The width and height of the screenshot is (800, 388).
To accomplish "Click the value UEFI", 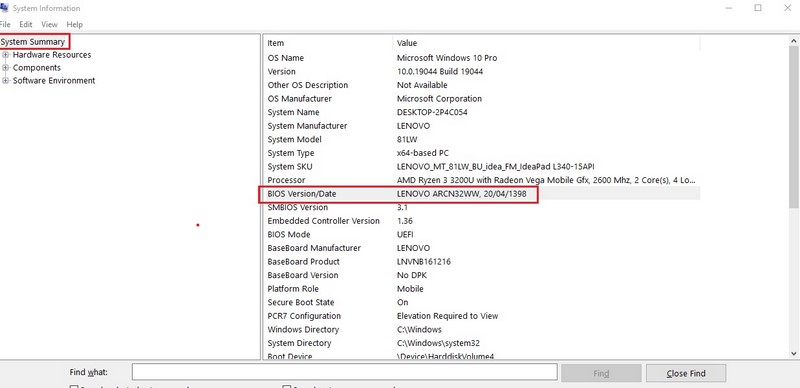I will pyautogui.click(x=405, y=234).
